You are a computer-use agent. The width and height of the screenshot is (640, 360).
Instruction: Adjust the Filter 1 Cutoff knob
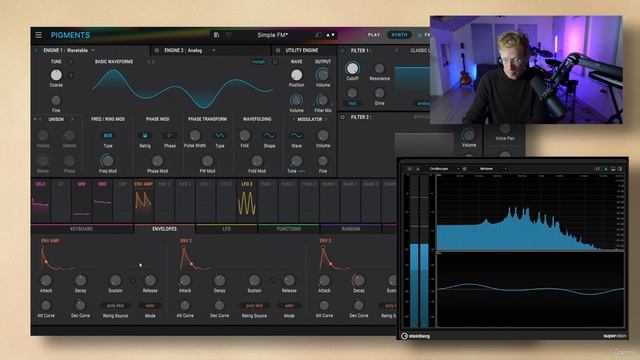pos(352,68)
